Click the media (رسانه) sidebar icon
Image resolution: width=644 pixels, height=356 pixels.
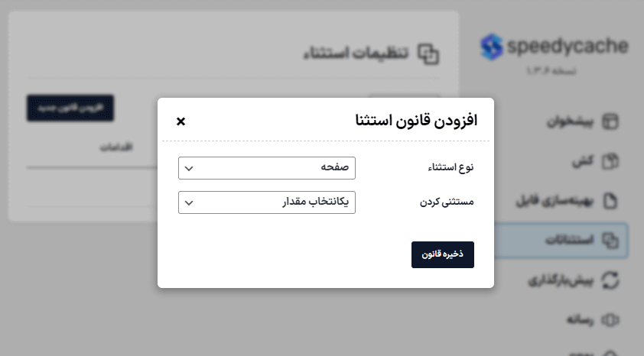click(610, 319)
